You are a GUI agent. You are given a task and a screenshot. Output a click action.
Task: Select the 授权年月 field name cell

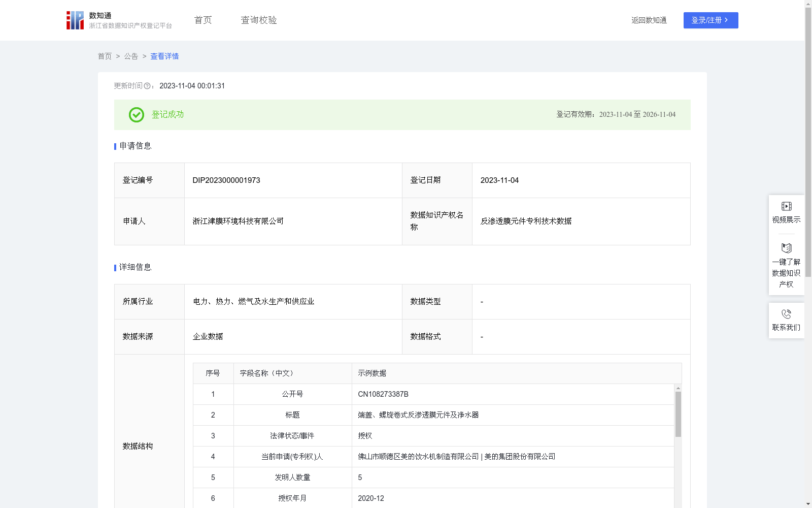click(292, 498)
